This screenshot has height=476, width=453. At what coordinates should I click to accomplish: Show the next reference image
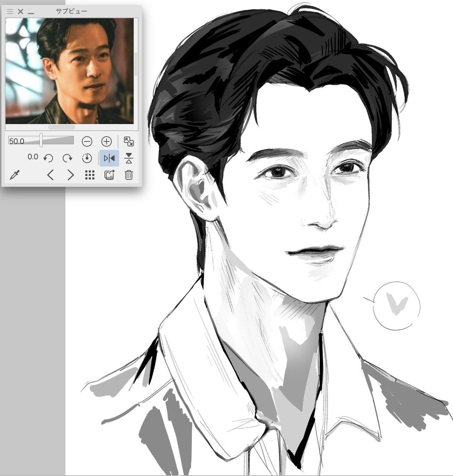[x=70, y=175]
